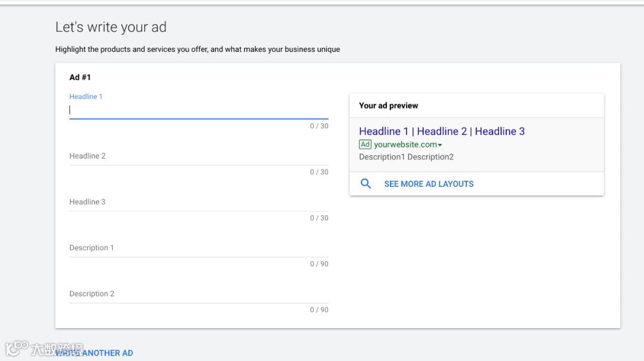Click the Description 2 character counter
The width and height of the screenshot is (644, 361).
[x=319, y=310]
